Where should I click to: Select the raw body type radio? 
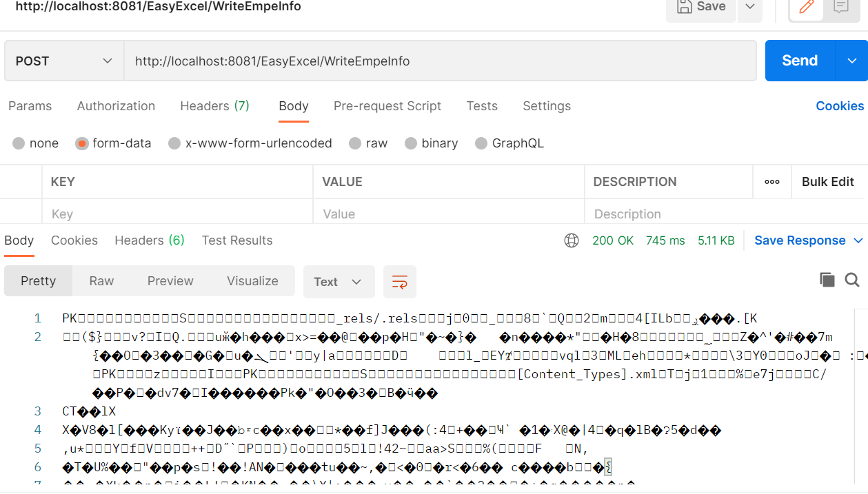tap(355, 143)
